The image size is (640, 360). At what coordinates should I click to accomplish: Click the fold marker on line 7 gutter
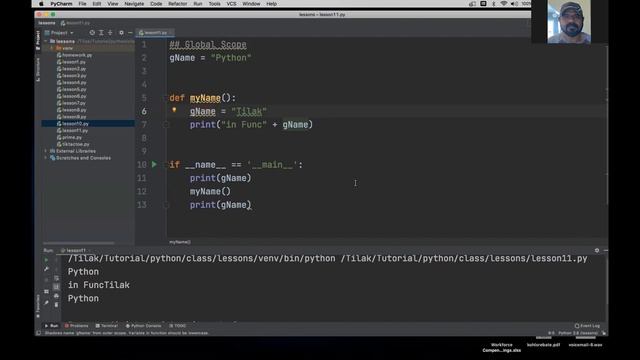pyautogui.click(x=166, y=124)
